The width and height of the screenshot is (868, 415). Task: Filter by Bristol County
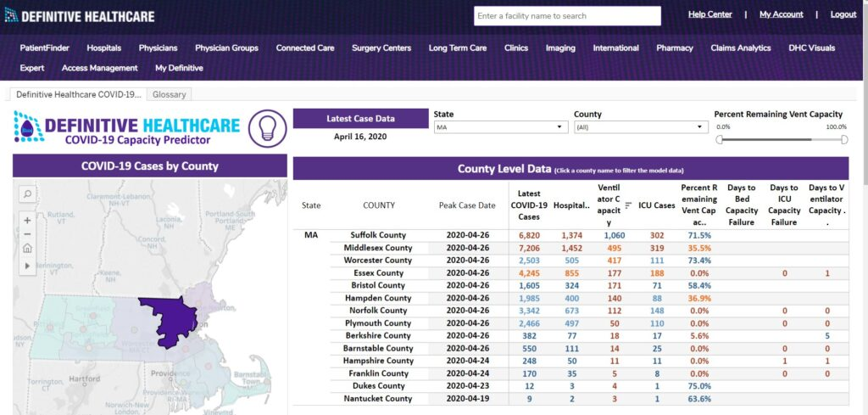[378, 285]
